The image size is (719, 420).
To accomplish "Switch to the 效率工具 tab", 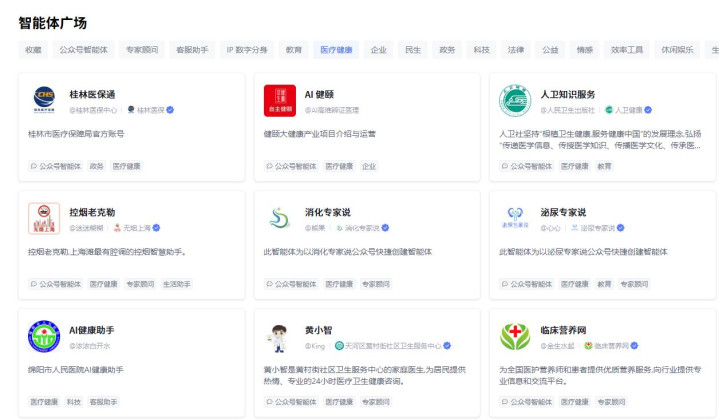I will tap(627, 49).
